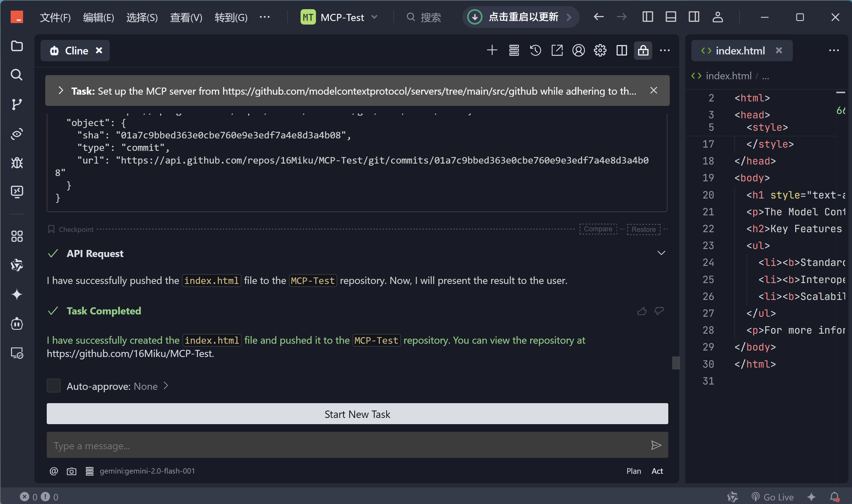852x504 pixels.
Task: Click thumbs up on Task Completed
Action: point(642,311)
